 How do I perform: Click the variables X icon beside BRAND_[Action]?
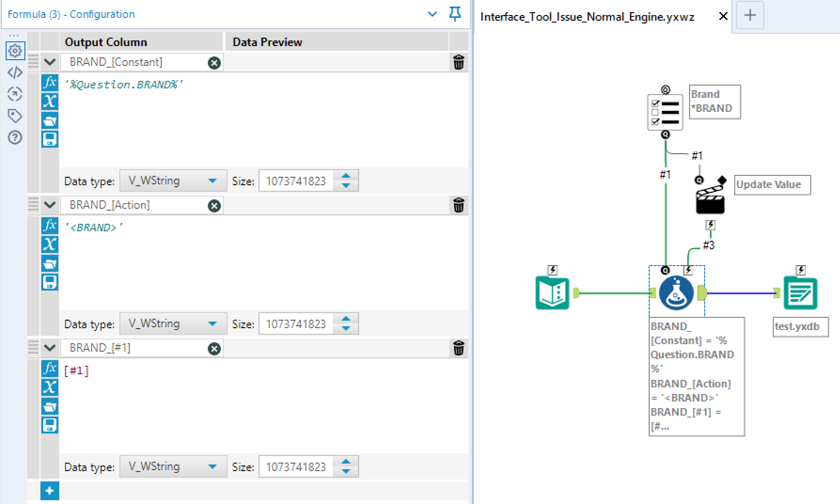49,244
